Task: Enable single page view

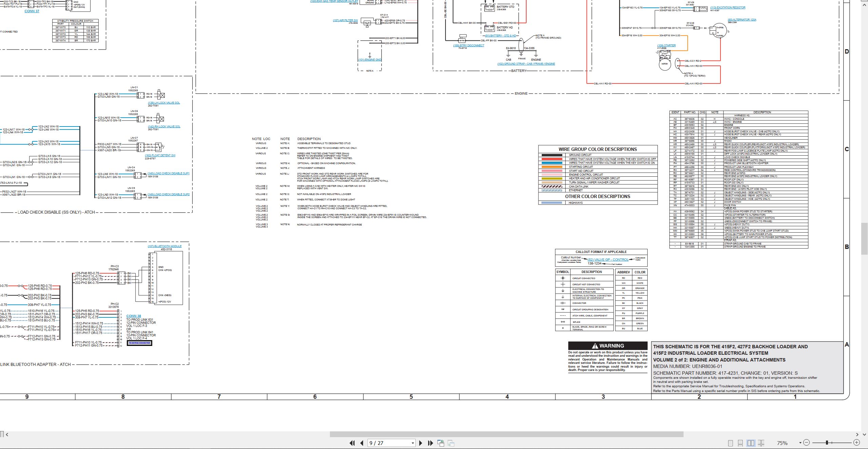Action: coord(730,443)
